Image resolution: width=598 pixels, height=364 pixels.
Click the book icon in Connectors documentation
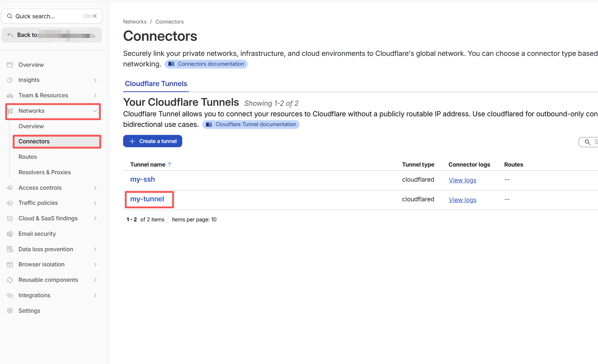click(x=171, y=64)
